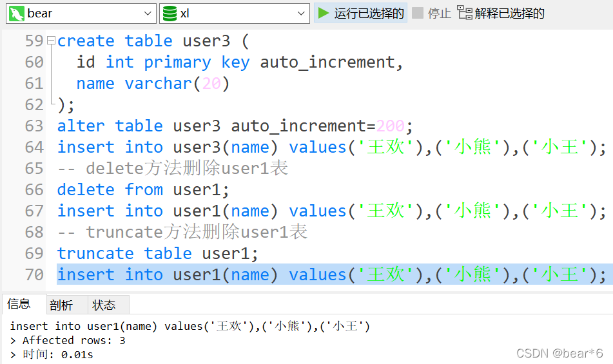Click the explain plan tree icon
Viewport: 613px width, 364px height.
click(x=465, y=12)
